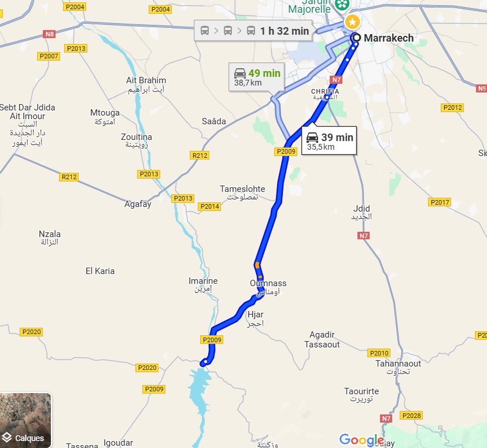The height and width of the screenshot is (448, 487).
Task: Click the destination marker near the lake
Action: pyautogui.click(x=205, y=362)
